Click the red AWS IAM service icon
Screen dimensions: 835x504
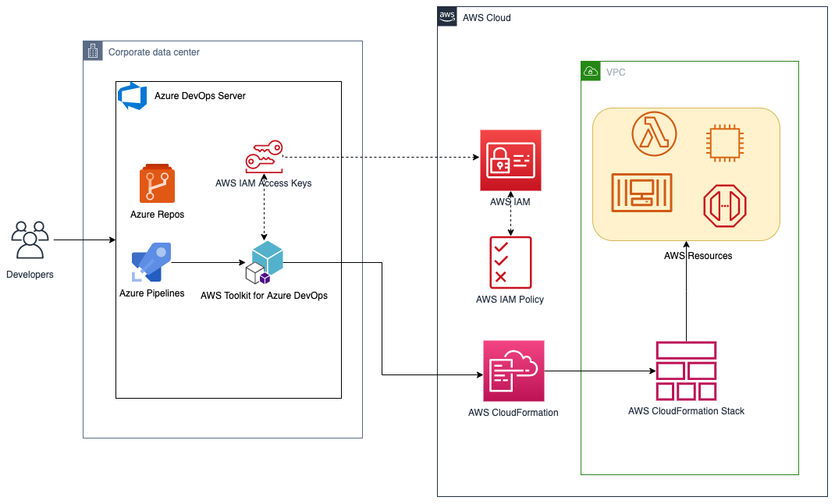point(510,160)
